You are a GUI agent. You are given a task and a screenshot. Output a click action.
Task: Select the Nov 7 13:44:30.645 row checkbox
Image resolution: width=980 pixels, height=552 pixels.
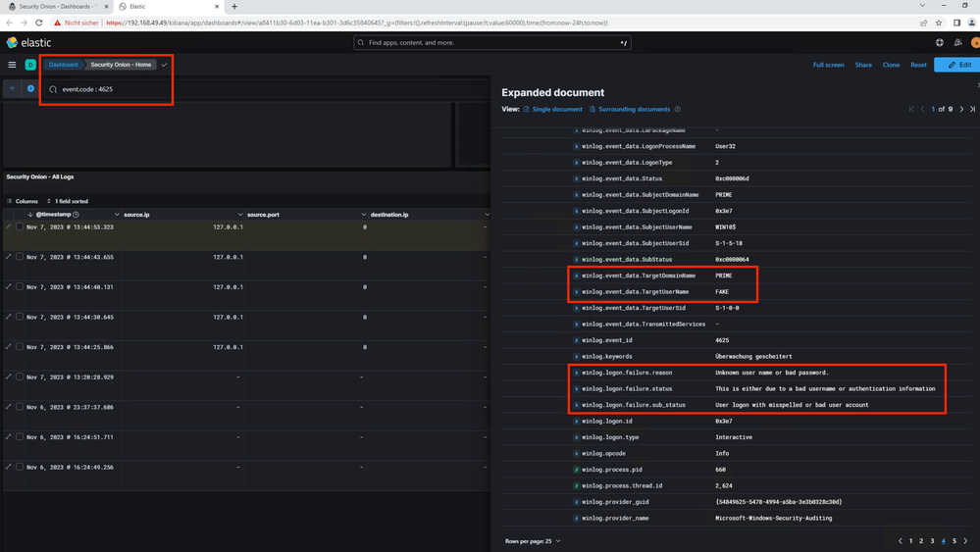[x=20, y=317]
